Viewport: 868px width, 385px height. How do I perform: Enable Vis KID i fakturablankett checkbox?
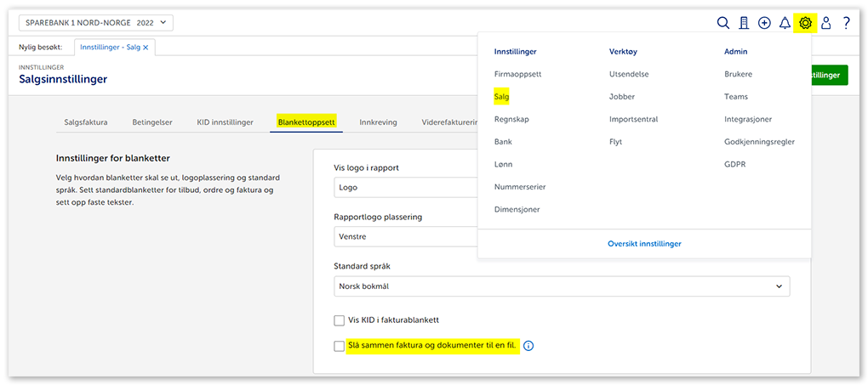340,320
